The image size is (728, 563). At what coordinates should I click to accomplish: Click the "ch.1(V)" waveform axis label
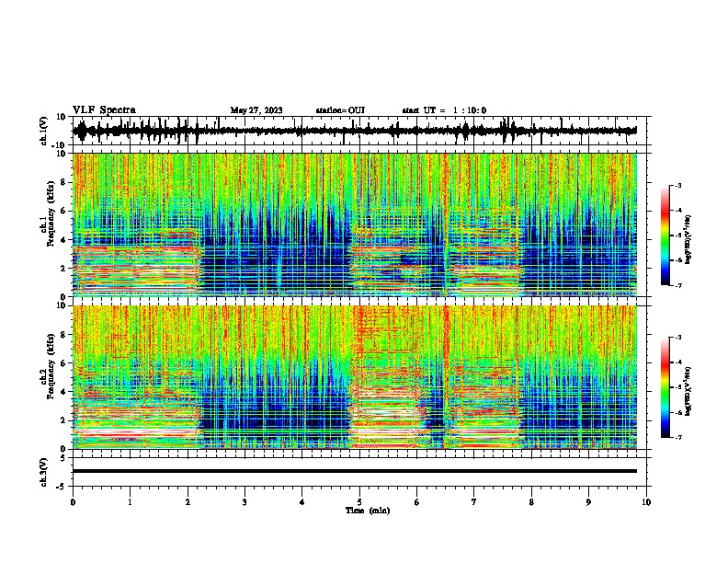point(44,131)
